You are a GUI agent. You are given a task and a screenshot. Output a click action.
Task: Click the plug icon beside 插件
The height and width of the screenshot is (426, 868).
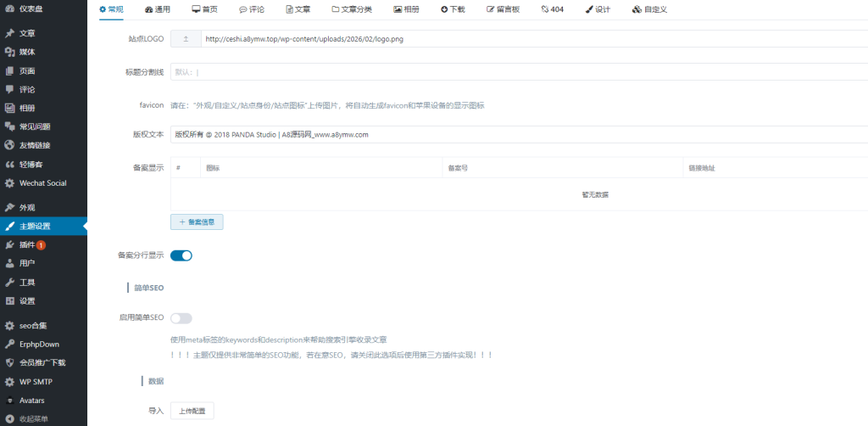click(x=9, y=245)
